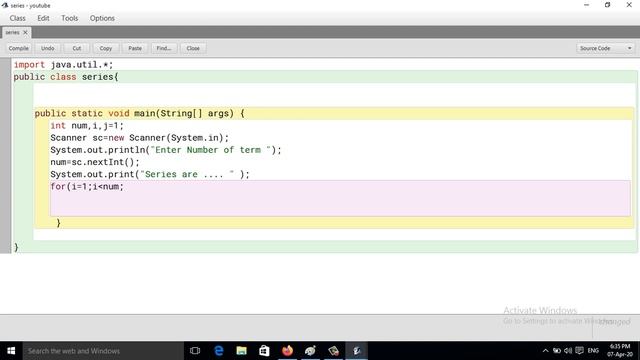Show hidden system tray icons
The width and height of the screenshot is (640, 360).
pyautogui.click(x=545, y=351)
